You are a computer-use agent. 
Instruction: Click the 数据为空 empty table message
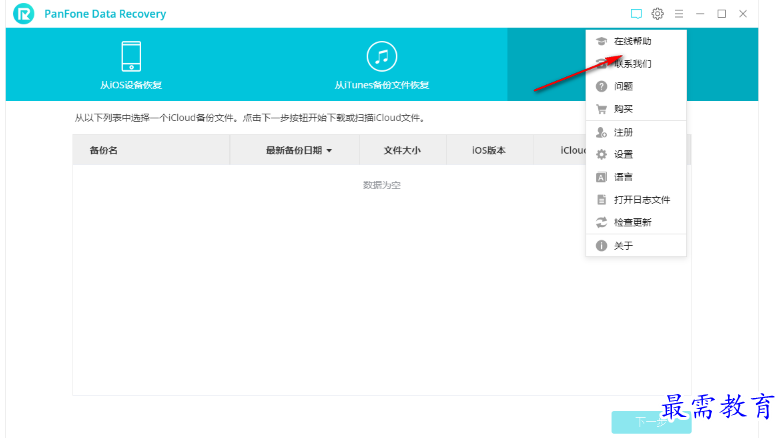click(x=382, y=185)
